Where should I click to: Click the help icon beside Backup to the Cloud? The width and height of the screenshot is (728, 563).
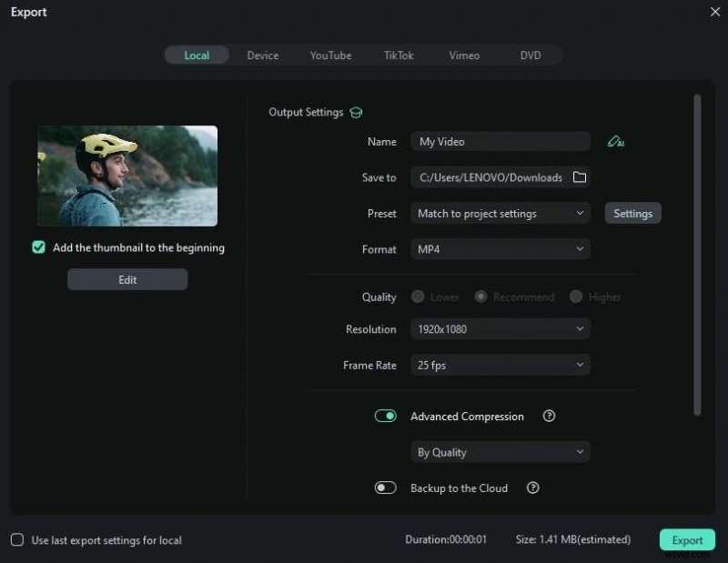tap(532, 488)
